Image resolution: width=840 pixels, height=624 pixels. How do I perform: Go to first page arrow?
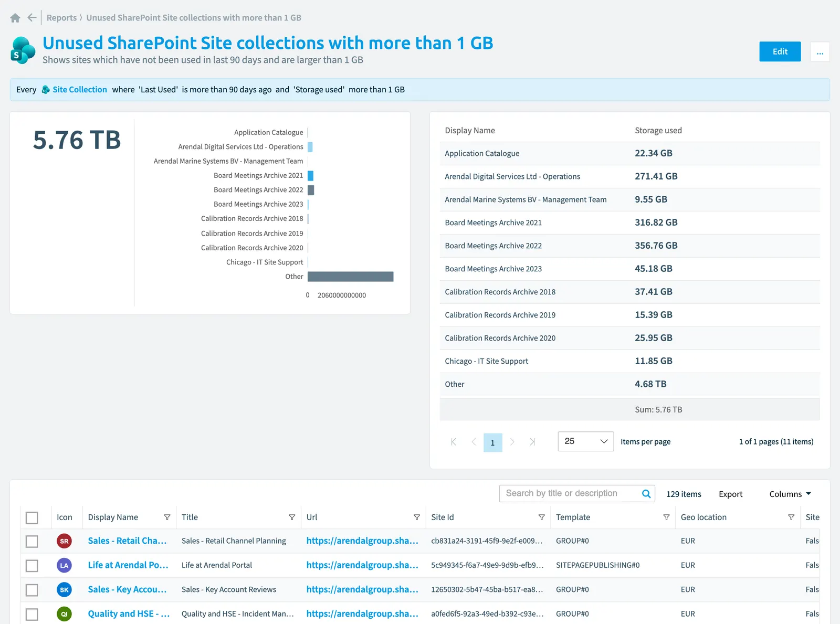(454, 442)
